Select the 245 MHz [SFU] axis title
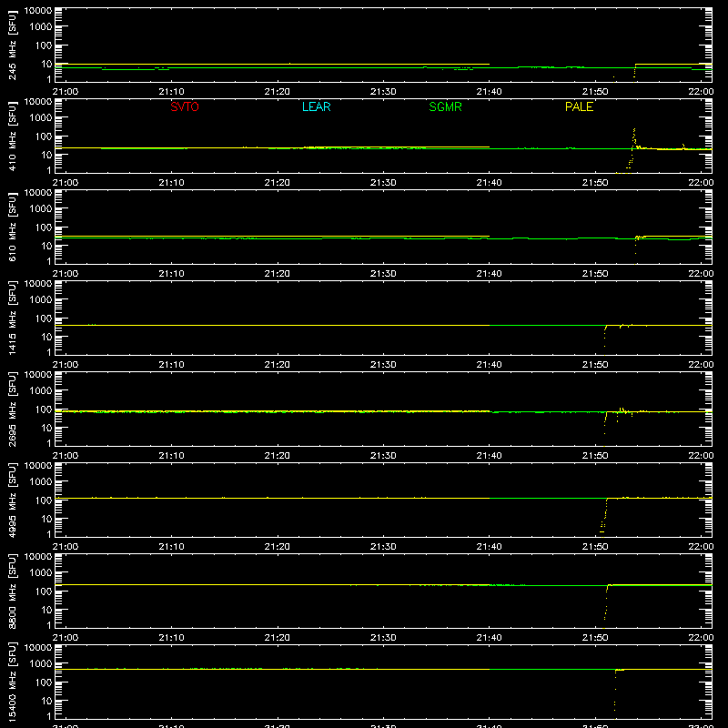The image size is (728, 728). tap(12, 45)
